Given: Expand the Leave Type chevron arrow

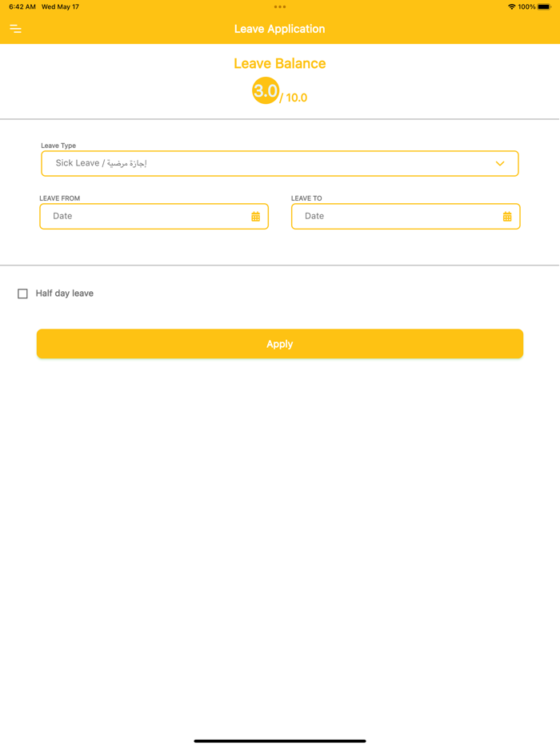Looking at the screenshot, I should (500, 164).
